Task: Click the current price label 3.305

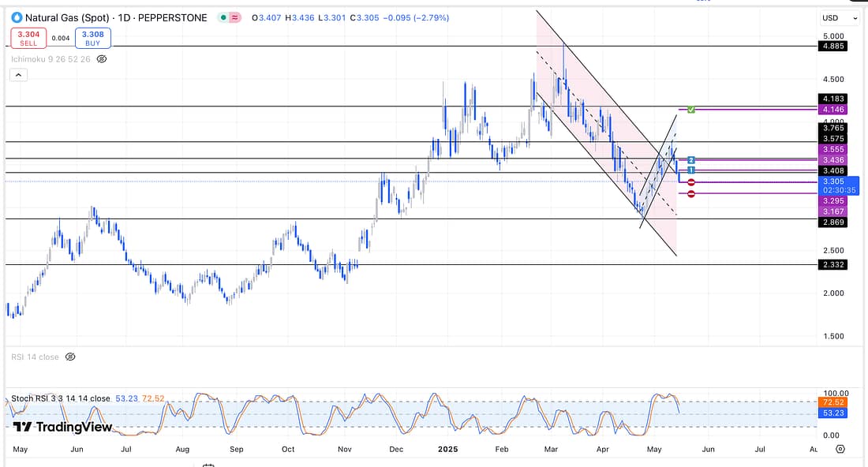Action: (833, 181)
